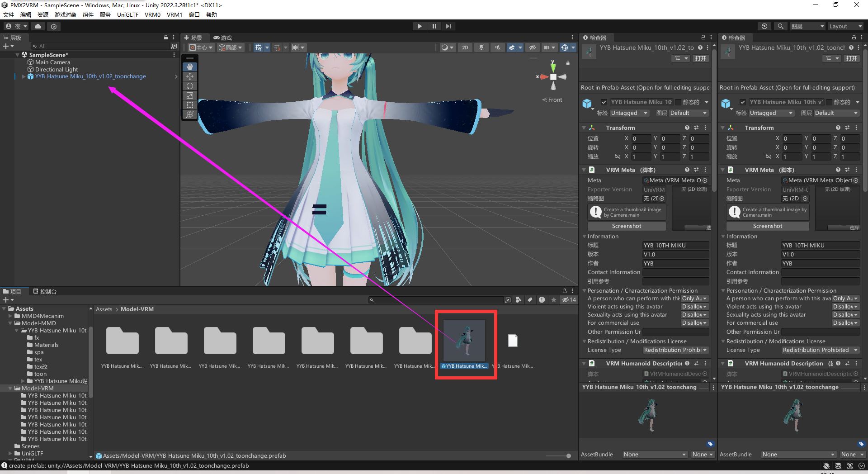This screenshot has width=868, height=474.
Task: Open Hierarchy add object menu
Action: 8,46
